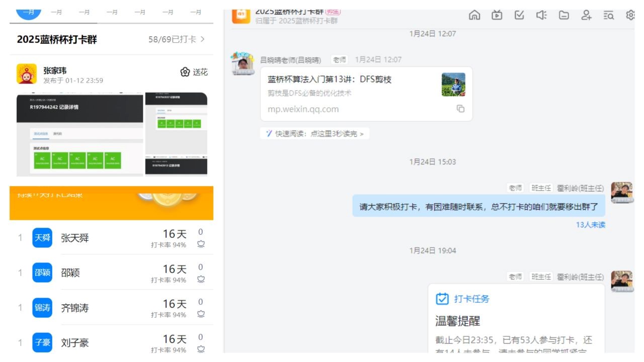644x362 pixels.
Task: Give a flower to 邵颖
Action: click(201, 279)
